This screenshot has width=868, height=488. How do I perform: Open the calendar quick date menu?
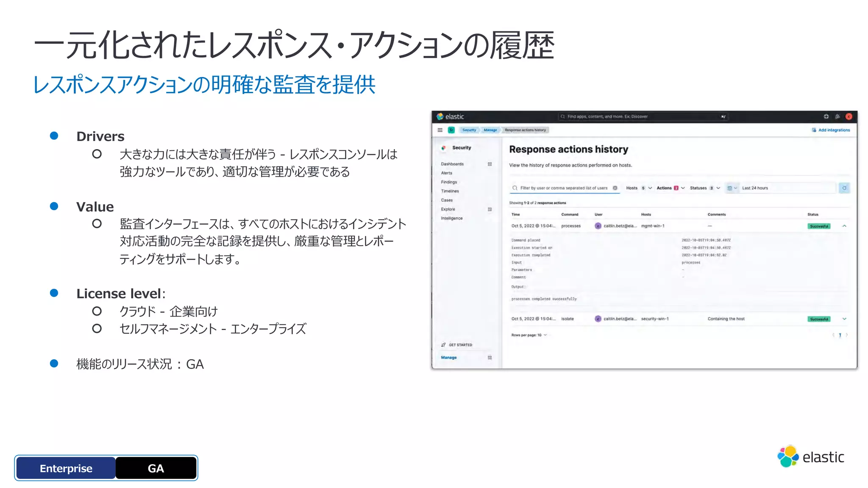732,188
